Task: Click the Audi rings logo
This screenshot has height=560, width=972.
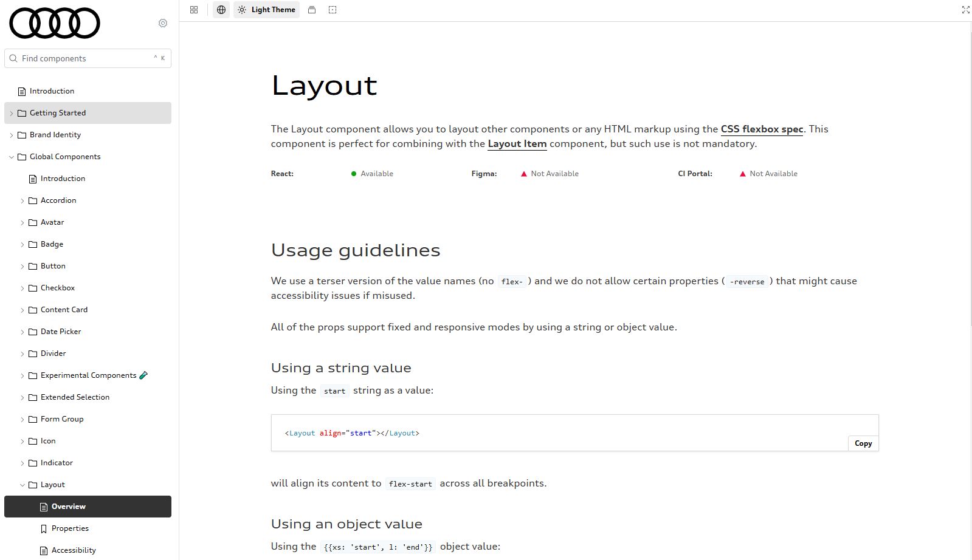Action: click(54, 23)
